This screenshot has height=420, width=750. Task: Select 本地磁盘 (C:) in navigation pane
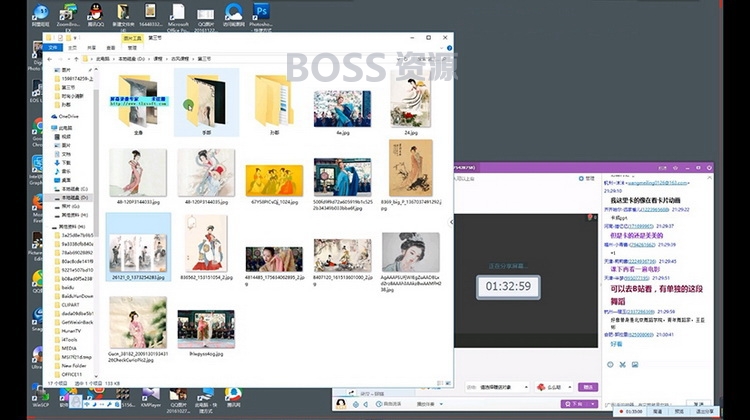pyautogui.click(x=71, y=189)
